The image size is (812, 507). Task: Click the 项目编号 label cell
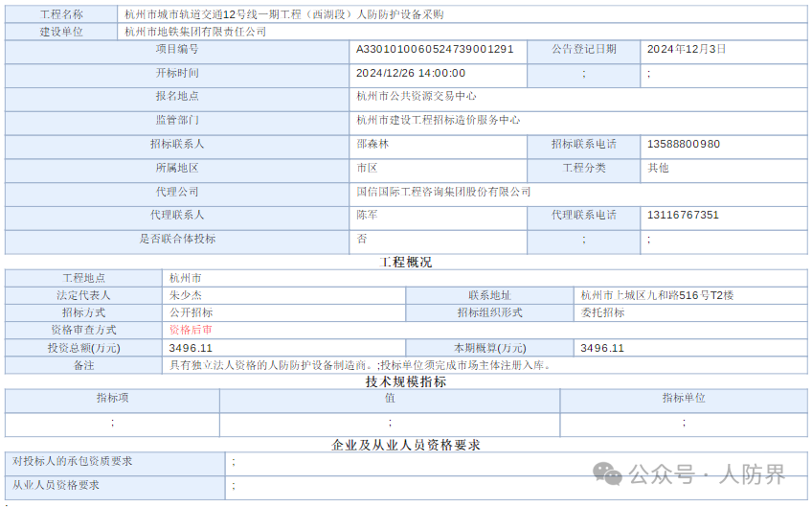(x=177, y=52)
